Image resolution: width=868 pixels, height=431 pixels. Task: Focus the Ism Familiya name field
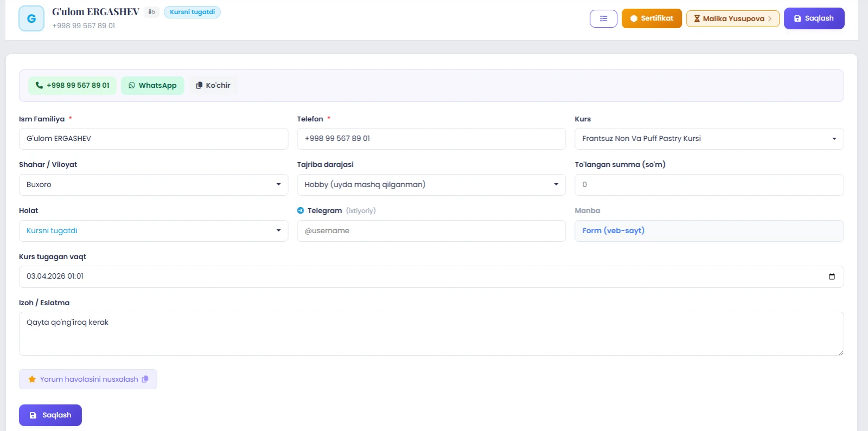coord(153,139)
